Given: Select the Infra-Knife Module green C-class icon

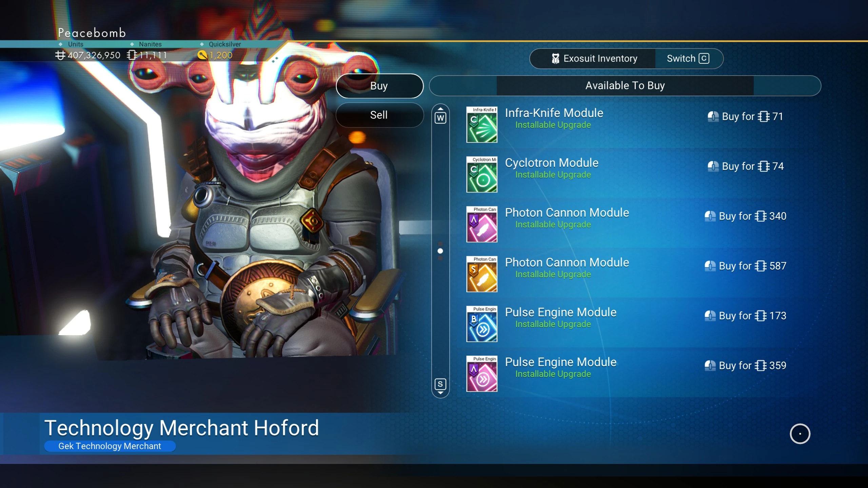Looking at the screenshot, I should coord(481,124).
